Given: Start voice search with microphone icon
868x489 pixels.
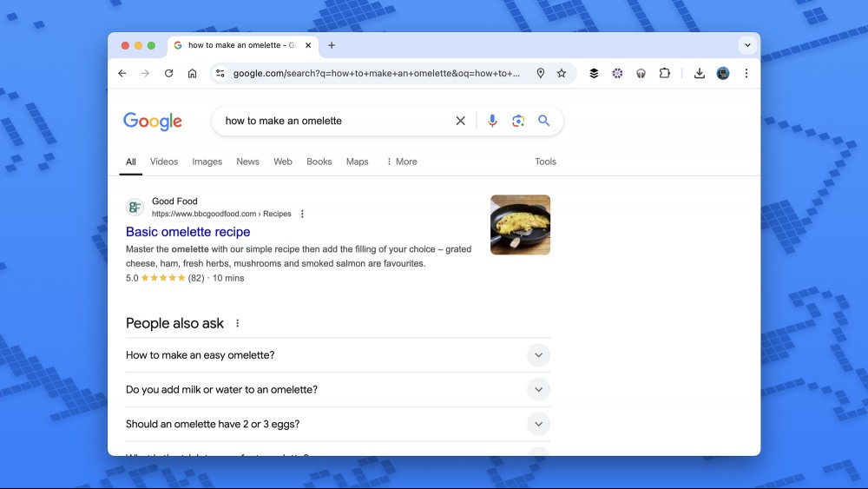Looking at the screenshot, I should [492, 121].
